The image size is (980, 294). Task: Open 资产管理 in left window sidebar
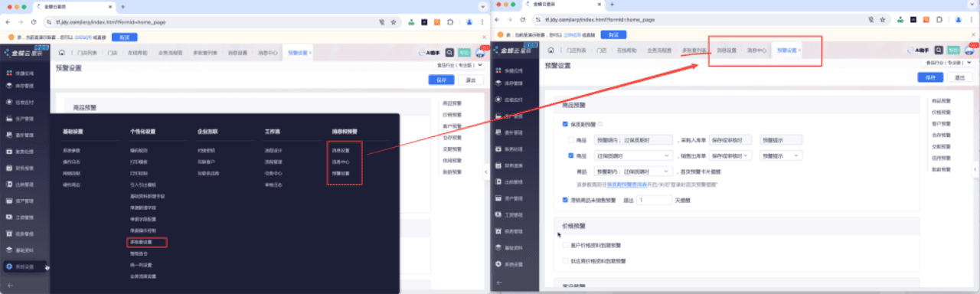(24, 201)
